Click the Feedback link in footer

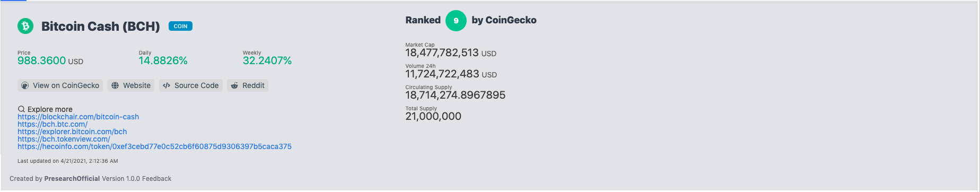tap(156, 179)
